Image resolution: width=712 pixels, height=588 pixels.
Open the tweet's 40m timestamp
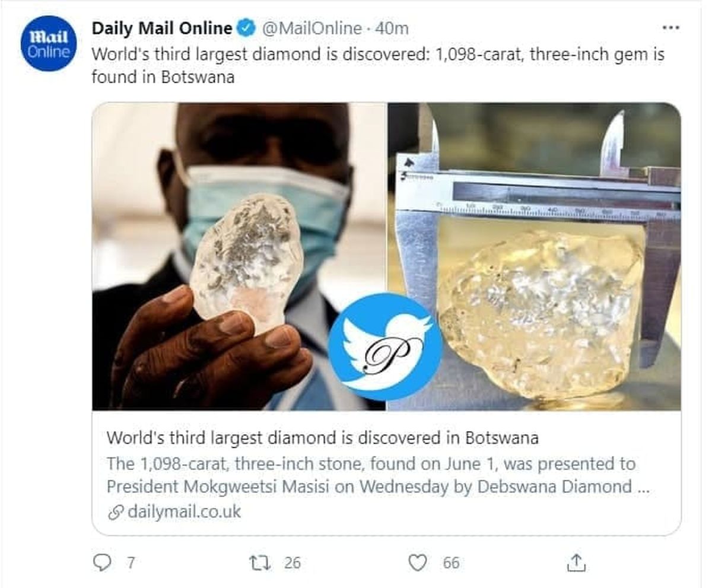(x=393, y=28)
